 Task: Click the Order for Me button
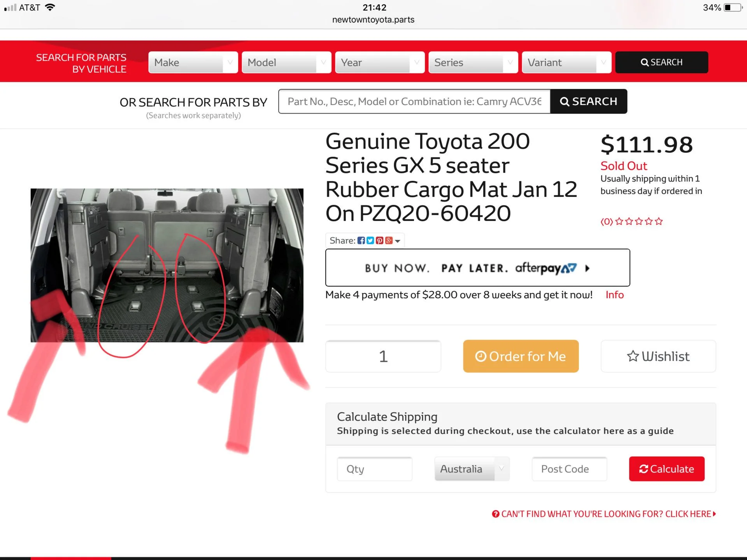pos(521,356)
